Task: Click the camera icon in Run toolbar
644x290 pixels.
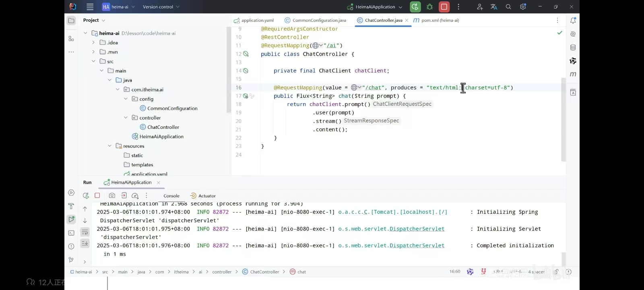Action: (112, 196)
